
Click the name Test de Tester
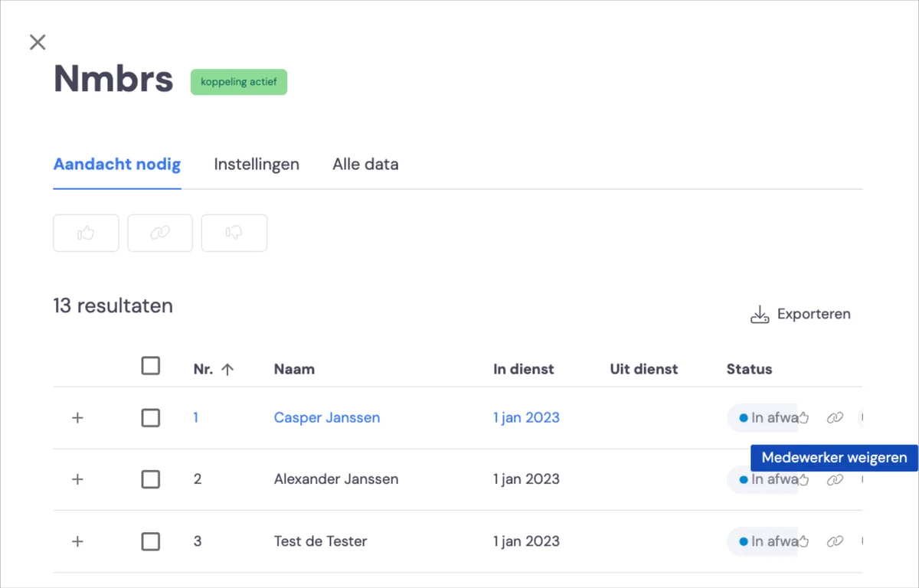point(321,541)
